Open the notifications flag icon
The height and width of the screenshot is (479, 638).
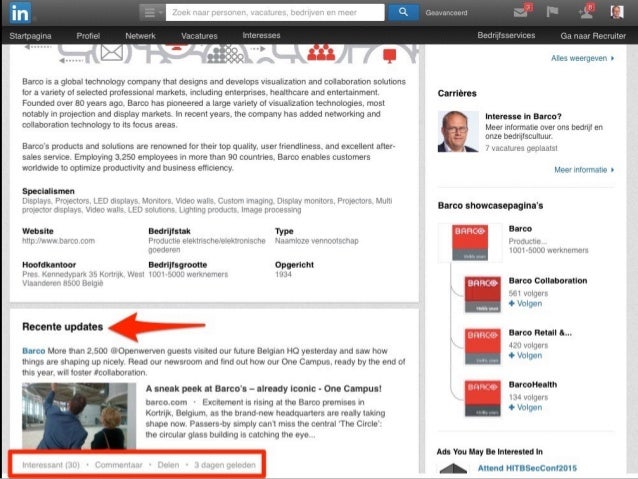(552, 12)
